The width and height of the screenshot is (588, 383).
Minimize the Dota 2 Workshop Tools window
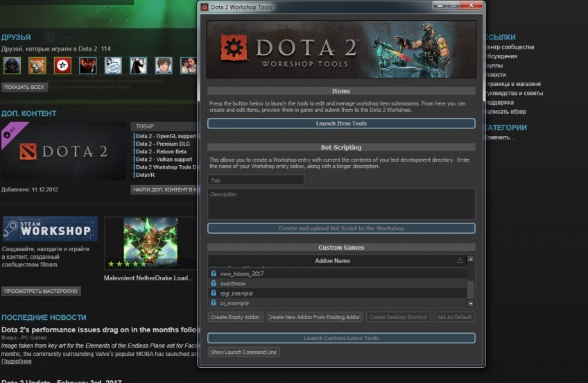pyautogui.click(x=440, y=6)
